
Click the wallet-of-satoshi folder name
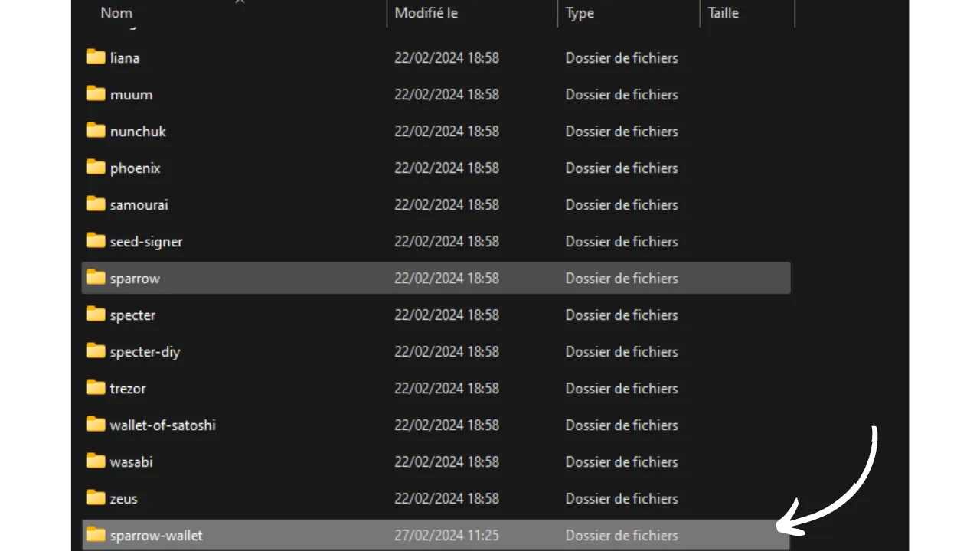162,425
